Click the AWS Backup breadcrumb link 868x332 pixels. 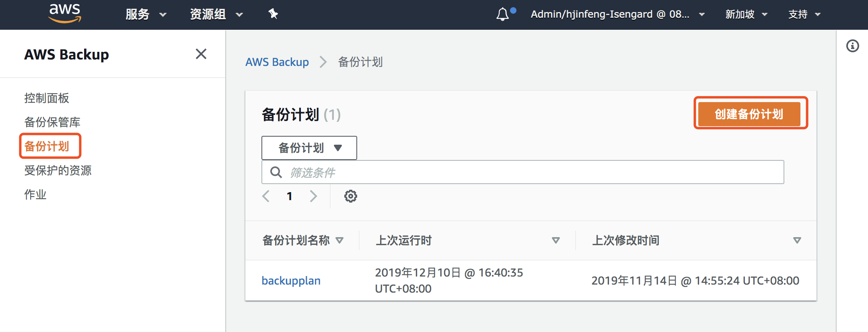click(x=277, y=62)
